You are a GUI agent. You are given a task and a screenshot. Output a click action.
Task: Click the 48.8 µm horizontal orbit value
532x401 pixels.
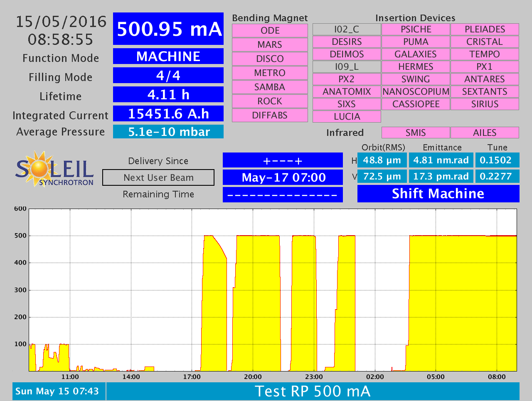coord(382,160)
